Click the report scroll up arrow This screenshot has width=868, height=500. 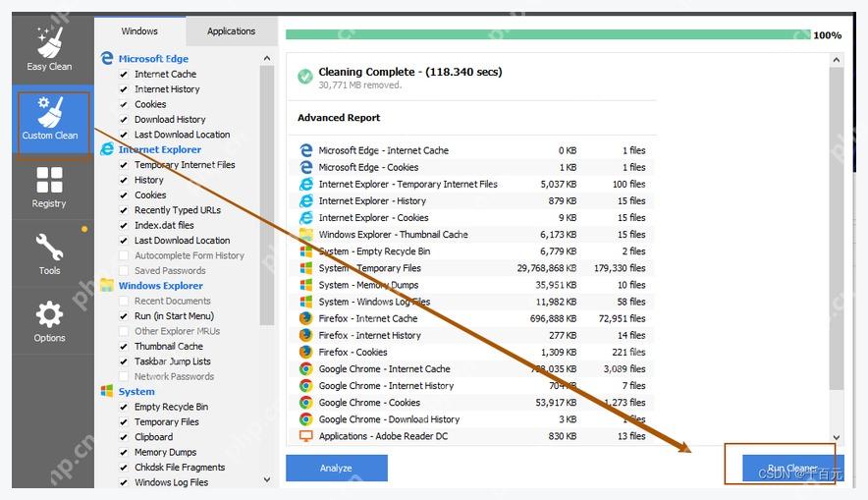[837, 60]
